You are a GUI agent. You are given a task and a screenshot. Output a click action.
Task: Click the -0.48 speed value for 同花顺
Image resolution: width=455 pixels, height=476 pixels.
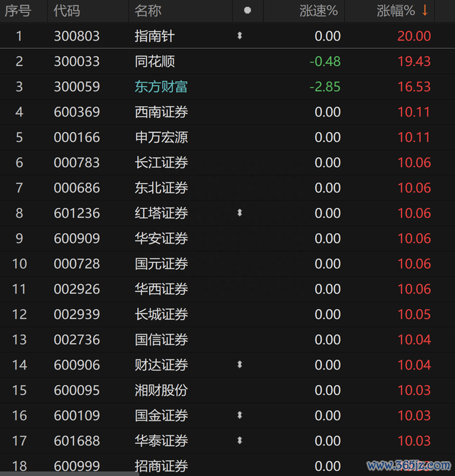(x=325, y=61)
